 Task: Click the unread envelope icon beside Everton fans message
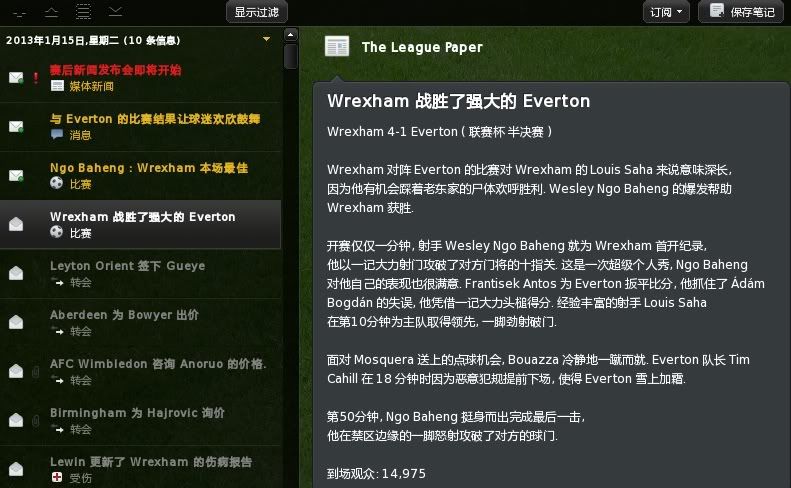pos(16,126)
